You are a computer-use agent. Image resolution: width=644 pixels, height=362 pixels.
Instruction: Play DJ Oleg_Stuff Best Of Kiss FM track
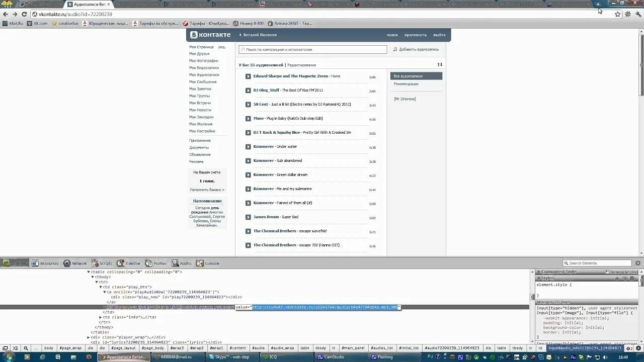tap(248, 90)
